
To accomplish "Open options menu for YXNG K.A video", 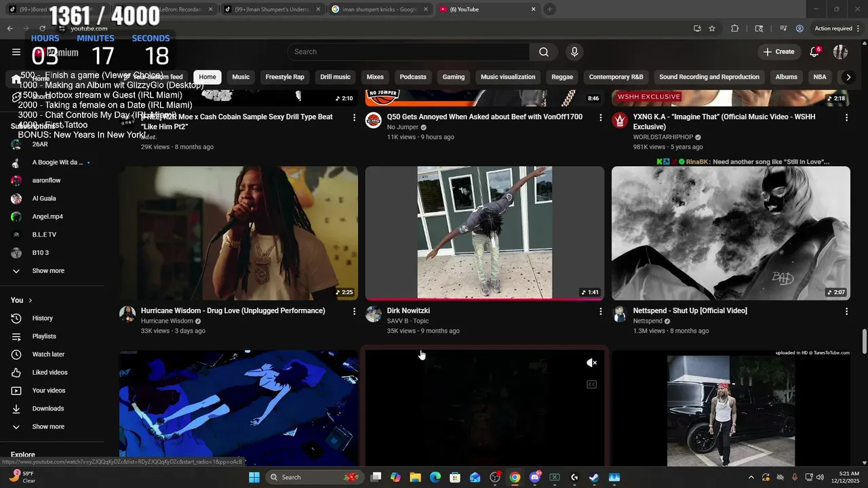I will [x=846, y=117].
